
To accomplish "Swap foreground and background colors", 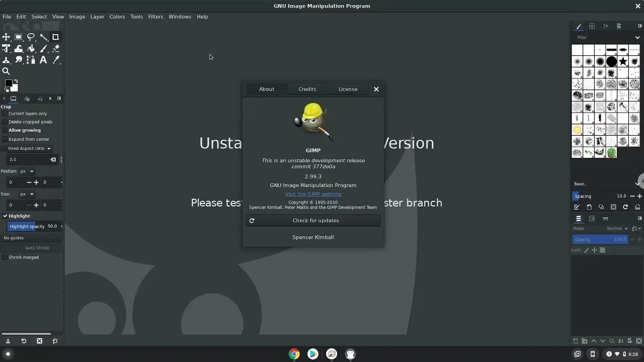I will click(16, 80).
